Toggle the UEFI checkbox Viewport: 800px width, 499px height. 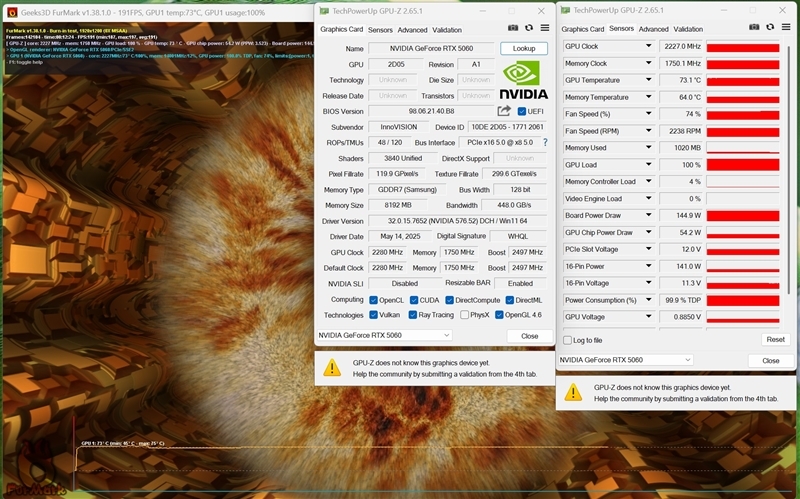[x=521, y=111]
